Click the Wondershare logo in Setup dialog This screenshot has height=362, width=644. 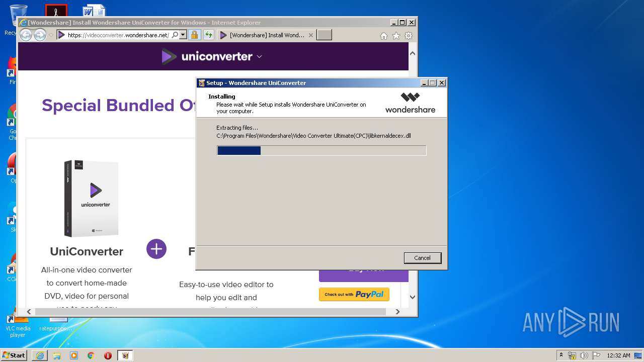pyautogui.click(x=410, y=103)
